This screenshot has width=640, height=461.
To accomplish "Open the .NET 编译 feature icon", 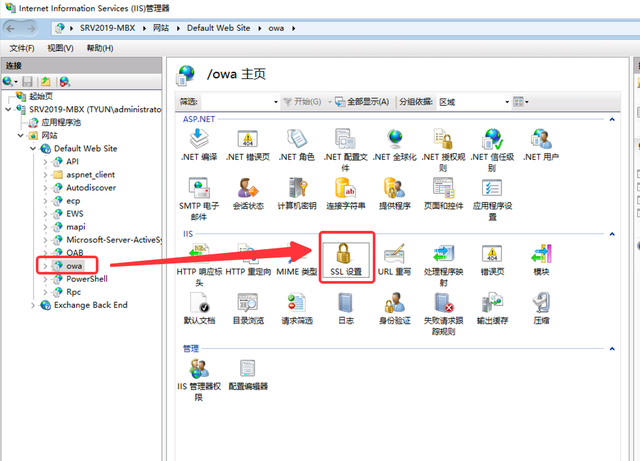I will [199, 145].
